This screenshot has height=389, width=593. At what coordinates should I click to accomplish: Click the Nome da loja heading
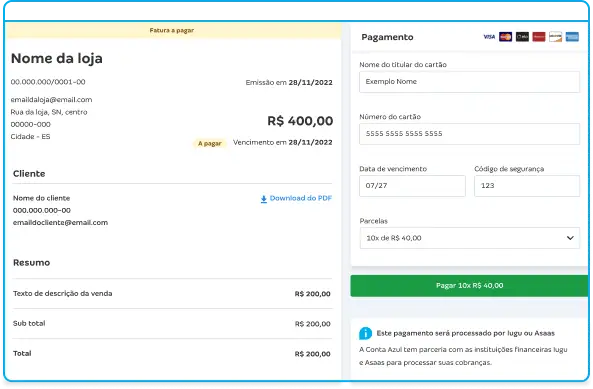(57, 59)
